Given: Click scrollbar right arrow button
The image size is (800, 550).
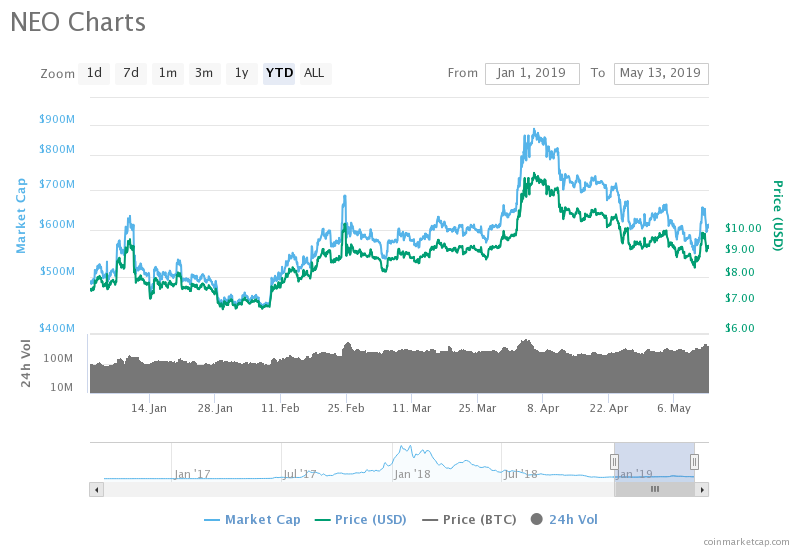Looking at the screenshot, I should coord(702,490).
